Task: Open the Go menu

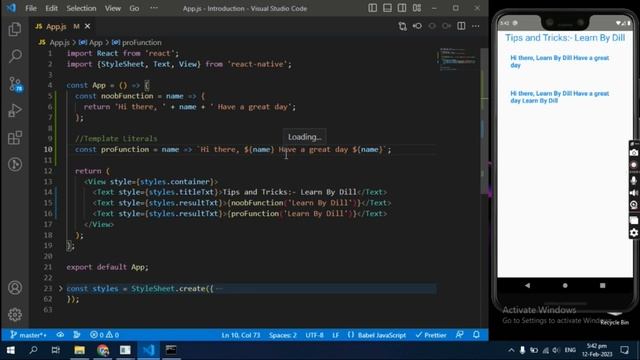Action: coord(134,8)
